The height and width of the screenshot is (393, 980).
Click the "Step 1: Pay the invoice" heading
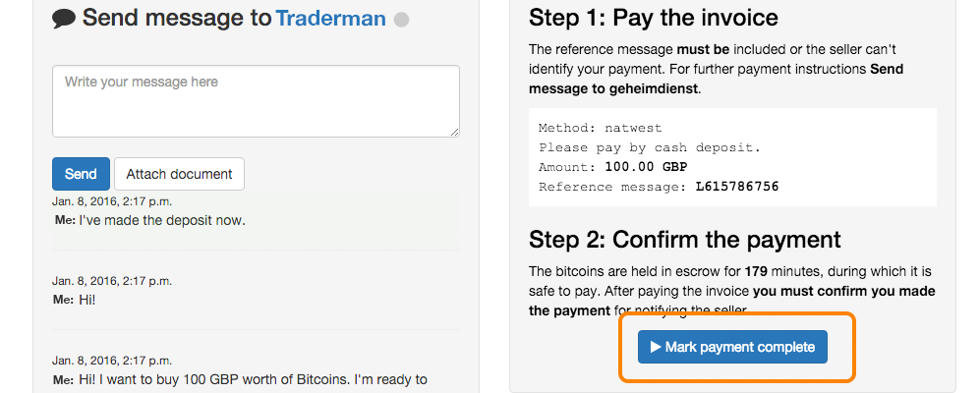click(x=654, y=18)
